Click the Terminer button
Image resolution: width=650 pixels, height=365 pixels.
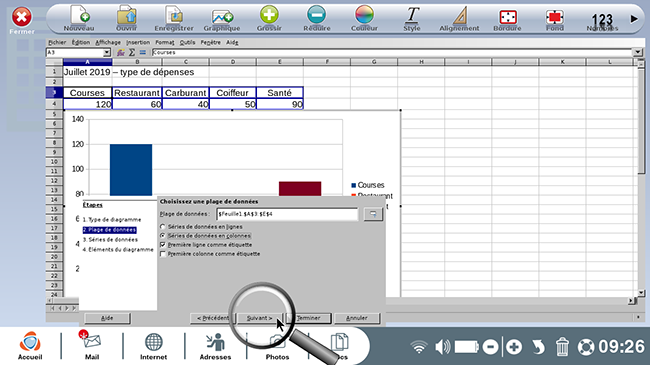(x=308, y=318)
